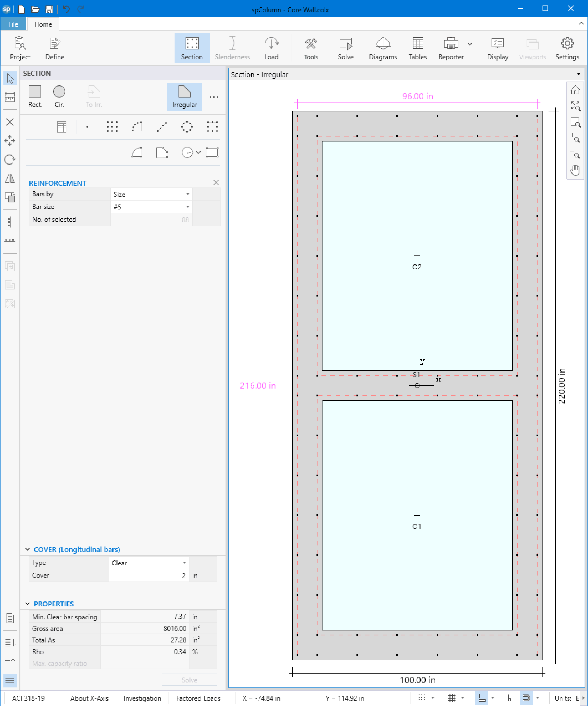Screen dimensions: 588x706
Task: Open the Tables view
Action: 418,48
